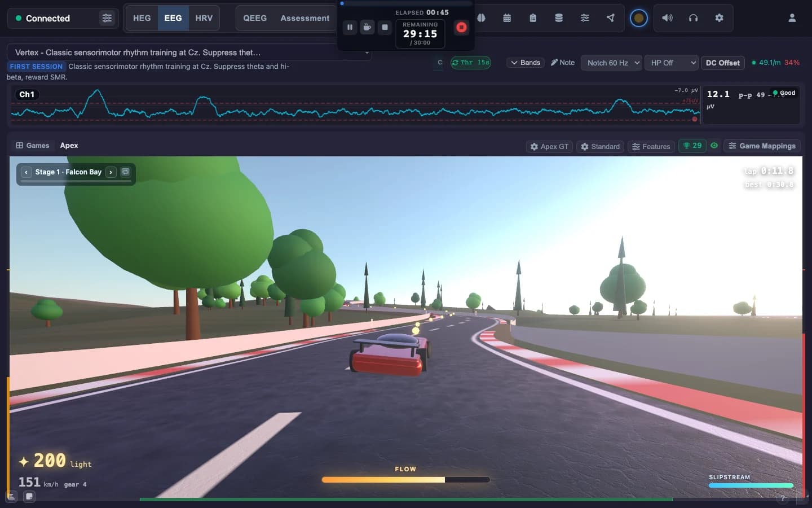812x508 pixels.
Task: Open the calendar schedule icon
Action: tap(507, 18)
